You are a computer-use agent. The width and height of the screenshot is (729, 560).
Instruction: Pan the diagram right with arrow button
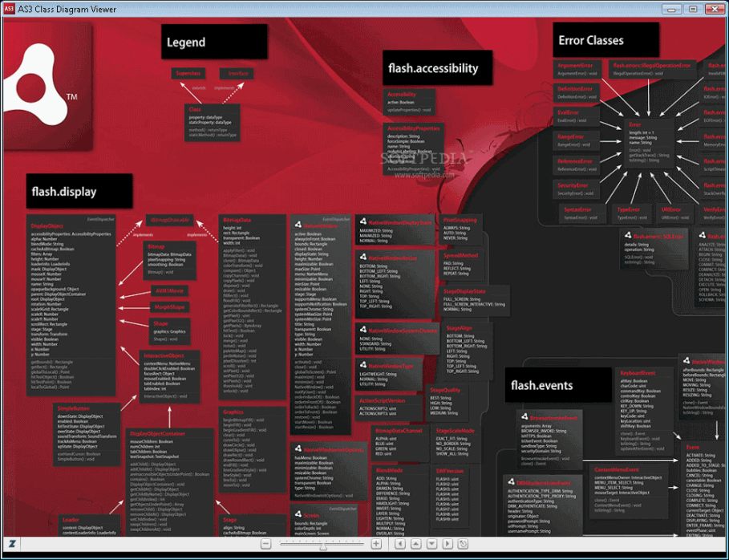click(x=448, y=544)
